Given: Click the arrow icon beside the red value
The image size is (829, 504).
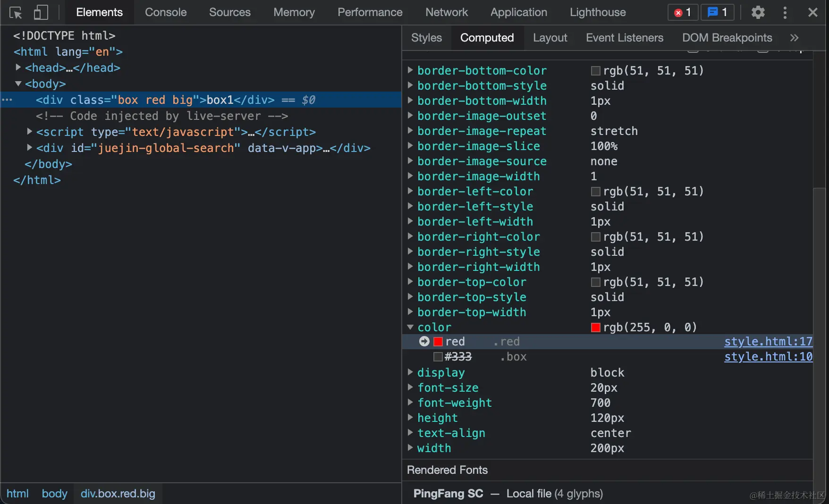Looking at the screenshot, I should tap(424, 341).
